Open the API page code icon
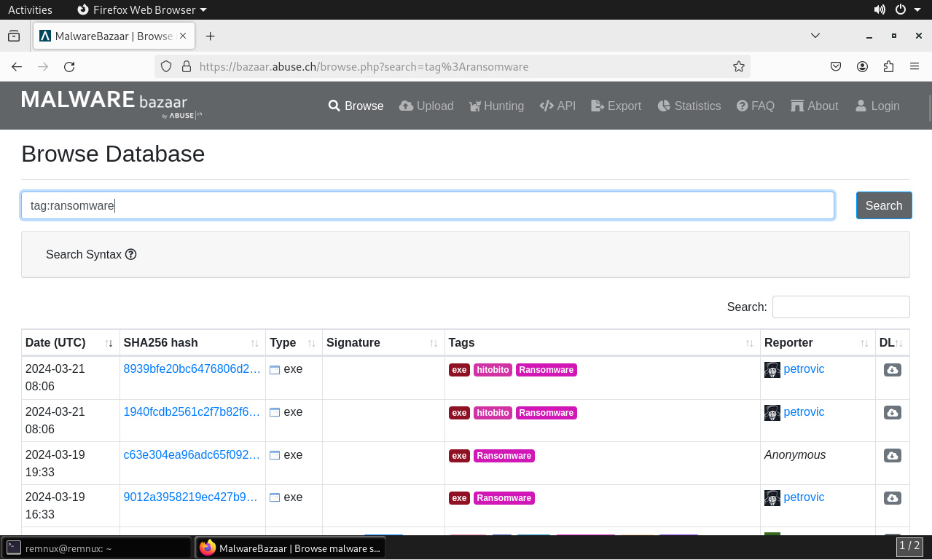 click(x=546, y=106)
